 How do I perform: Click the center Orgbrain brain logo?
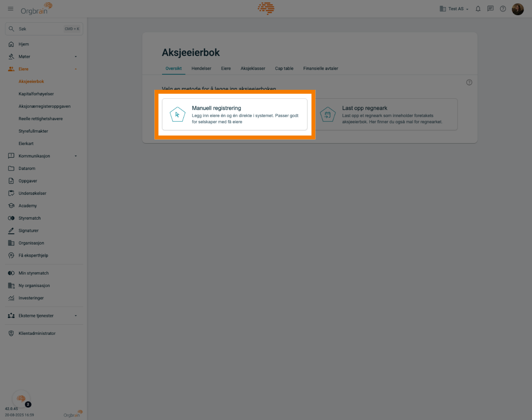(266, 8)
